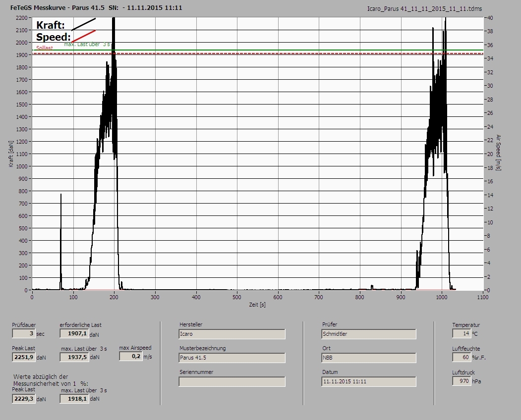
Task: Click the max. Last field showing 1937,5
Action: coord(74,357)
